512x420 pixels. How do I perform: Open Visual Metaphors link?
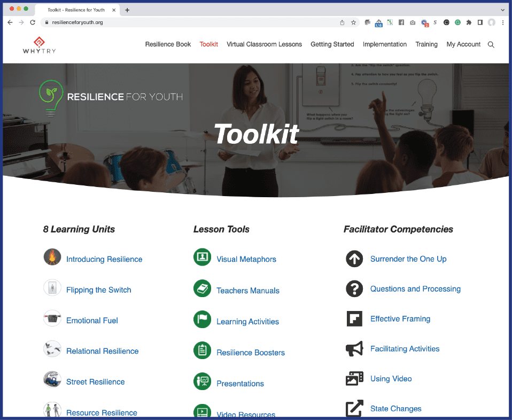coord(246,259)
